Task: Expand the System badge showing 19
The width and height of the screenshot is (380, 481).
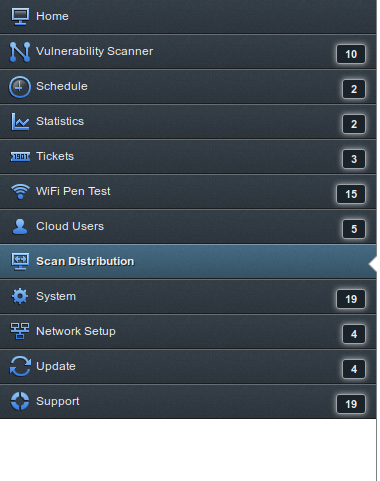Action: [x=351, y=299]
